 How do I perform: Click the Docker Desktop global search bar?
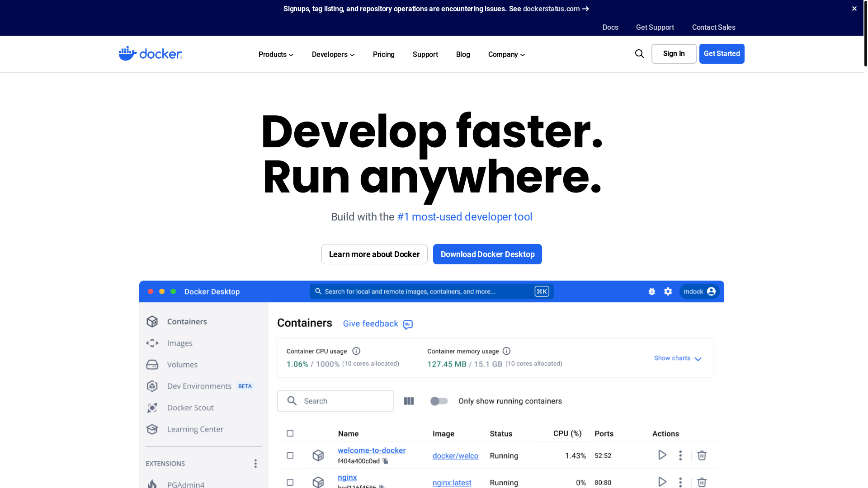[432, 291]
